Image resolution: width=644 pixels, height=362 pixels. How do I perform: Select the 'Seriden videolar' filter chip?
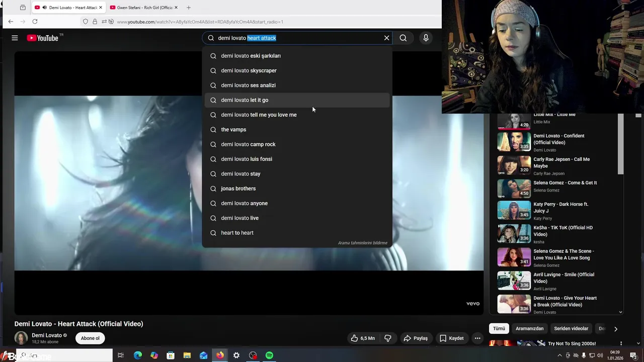(x=571, y=328)
